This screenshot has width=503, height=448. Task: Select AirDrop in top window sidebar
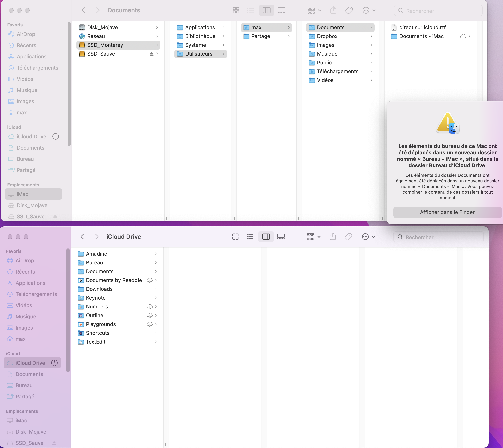(x=26, y=34)
